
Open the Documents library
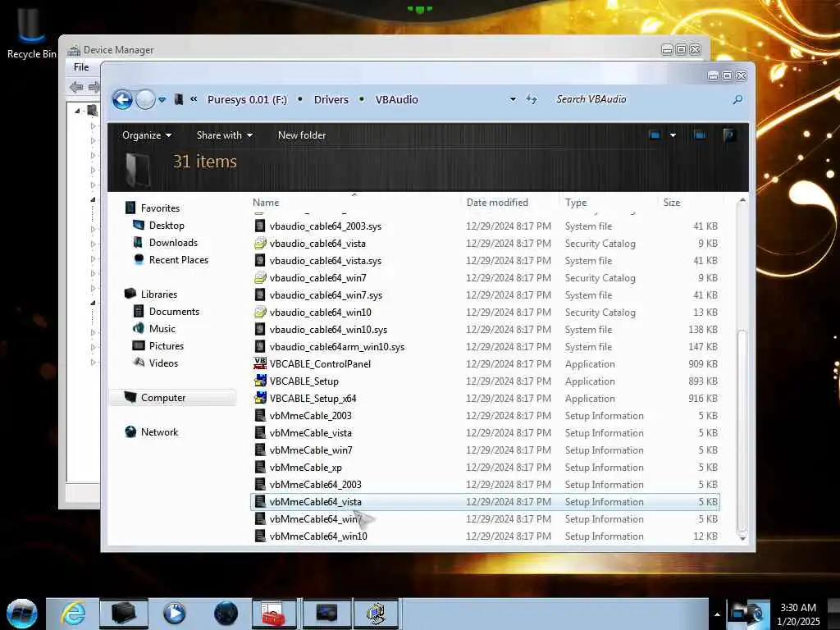point(174,311)
